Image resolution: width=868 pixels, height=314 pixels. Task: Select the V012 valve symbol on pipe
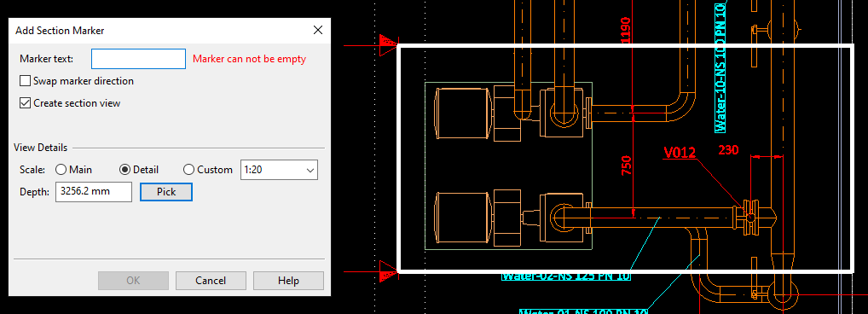click(749, 215)
